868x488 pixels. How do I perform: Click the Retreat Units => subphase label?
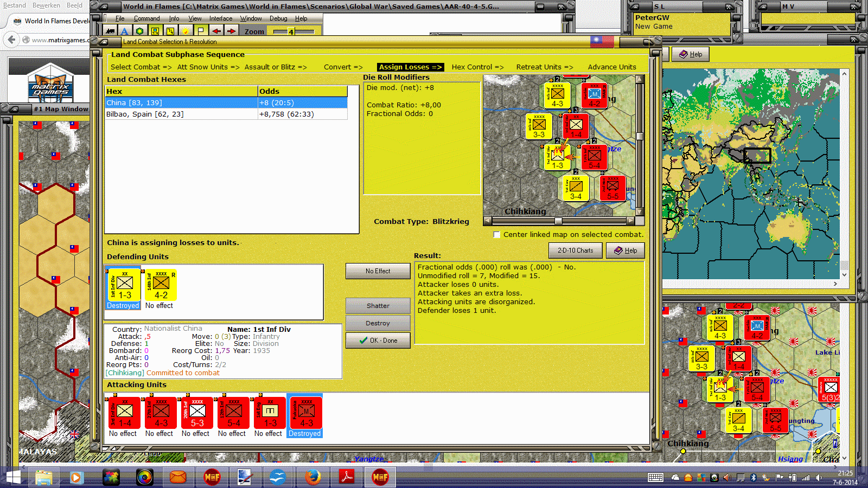click(x=545, y=67)
